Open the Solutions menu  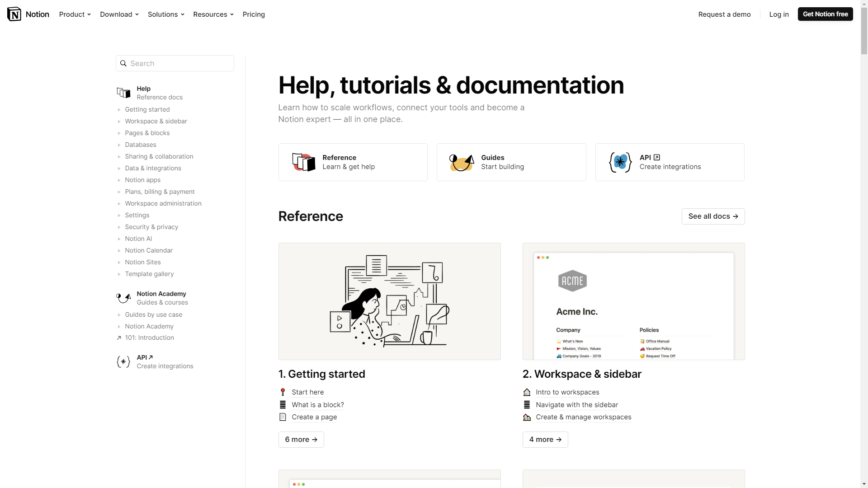click(166, 14)
